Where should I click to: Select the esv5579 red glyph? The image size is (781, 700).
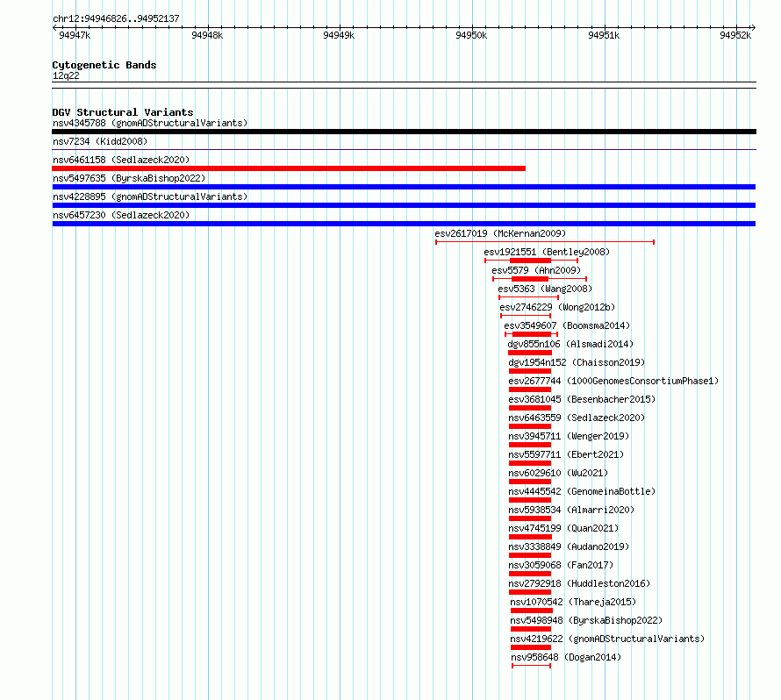(540, 279)
